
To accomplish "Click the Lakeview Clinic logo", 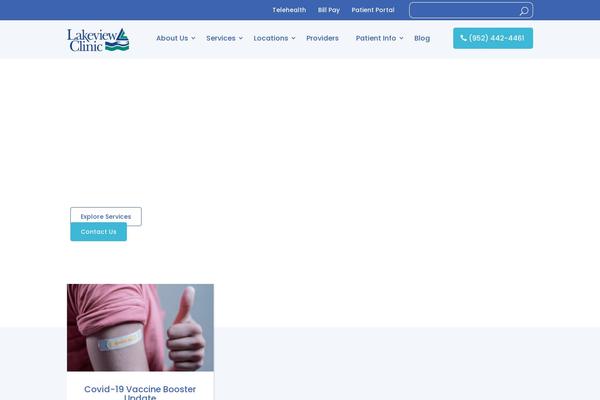I will tap(98, 39).
